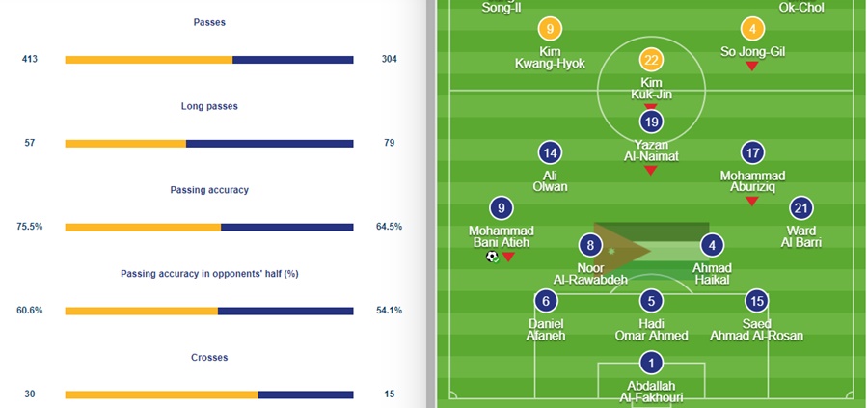The width and height of the screenshot is (868, 408).
Task: Click substitution arrow under Mohammad Abuziq
Action: tap(751, 199)
